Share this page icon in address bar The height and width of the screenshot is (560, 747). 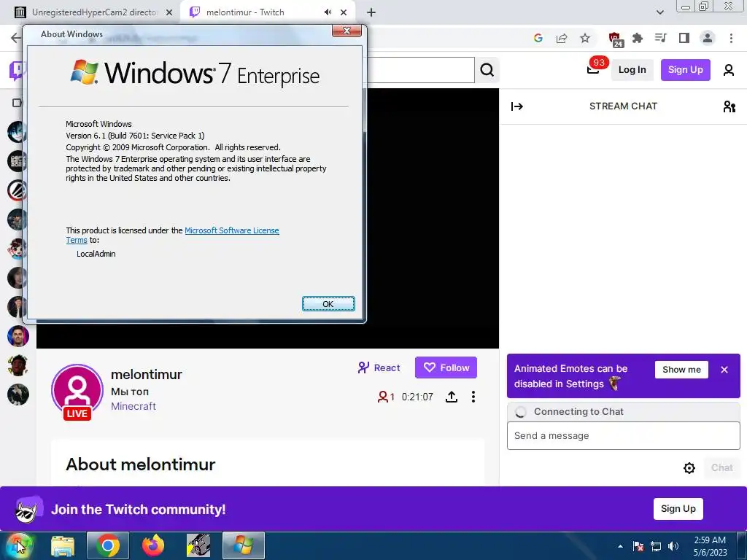(x=562, y=38)
